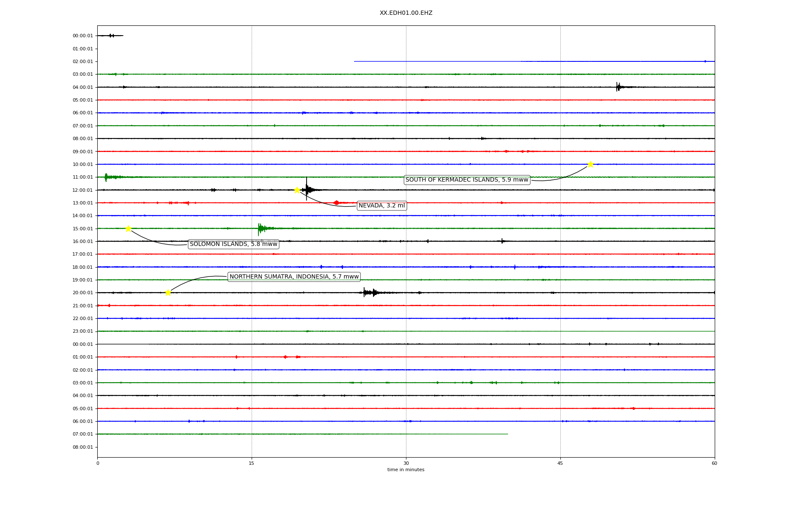Image resolution: width=812 pixels, height=508 pixels.
Task: Click the Nevada earthquake star marker
Action: click(x=297, y=190)
